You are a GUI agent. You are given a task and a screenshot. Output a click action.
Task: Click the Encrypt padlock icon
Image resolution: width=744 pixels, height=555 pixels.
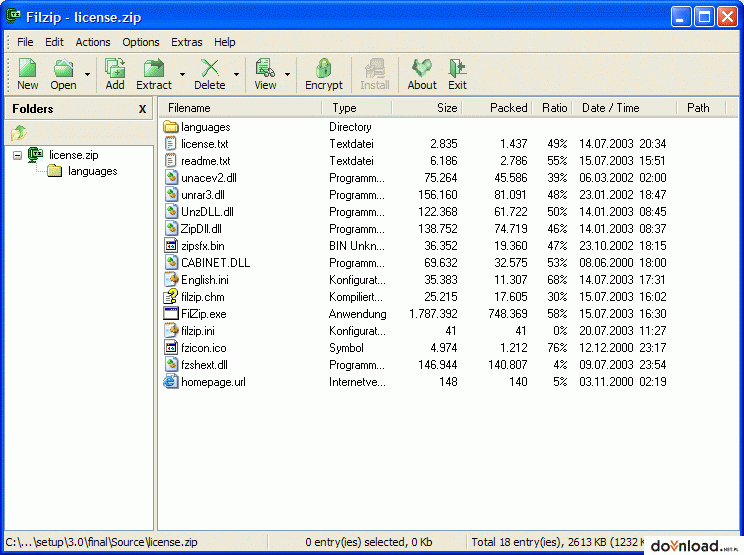point(324,68)
